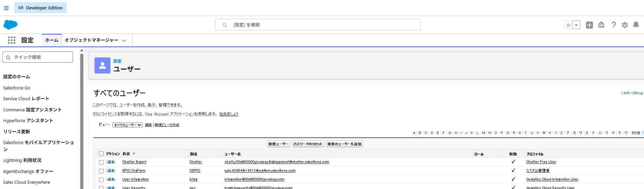Screen dimensions: 644x189
Task: Click the user icon in the page header
Action: coord(102,65)
